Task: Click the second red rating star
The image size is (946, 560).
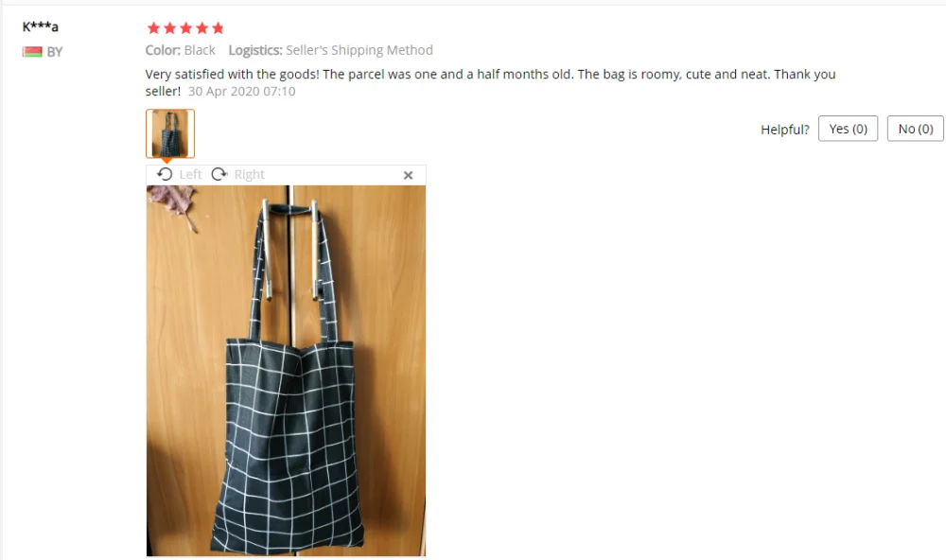Action: [x=170, y=27]
